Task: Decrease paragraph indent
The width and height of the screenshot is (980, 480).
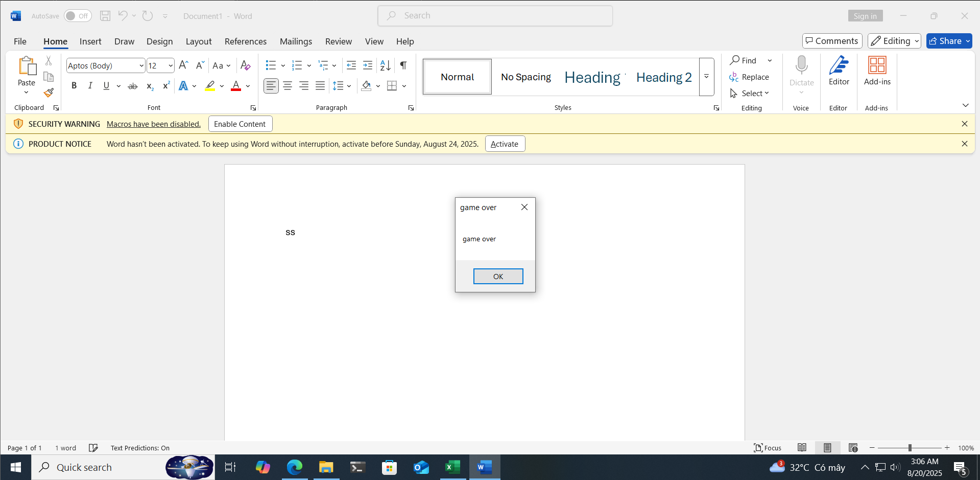Action: coord(351,65)
